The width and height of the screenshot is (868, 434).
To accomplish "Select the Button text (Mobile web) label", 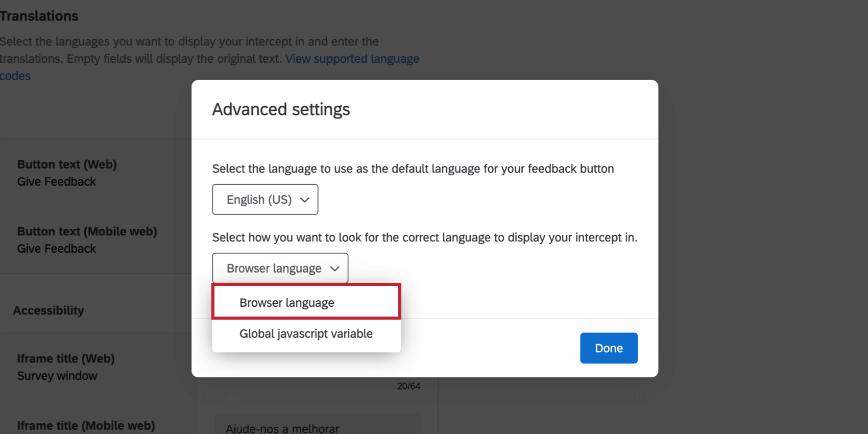I will [x=87, y=231].
